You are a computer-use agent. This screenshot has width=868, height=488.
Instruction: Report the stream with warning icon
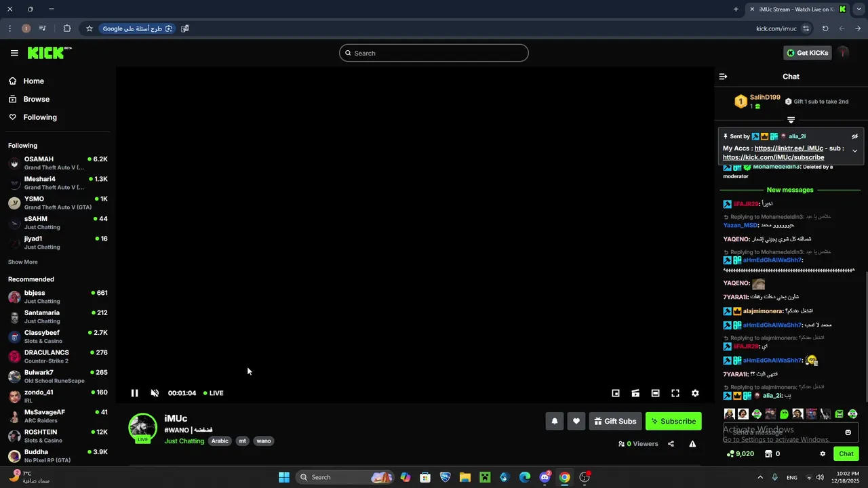(692, 444)
